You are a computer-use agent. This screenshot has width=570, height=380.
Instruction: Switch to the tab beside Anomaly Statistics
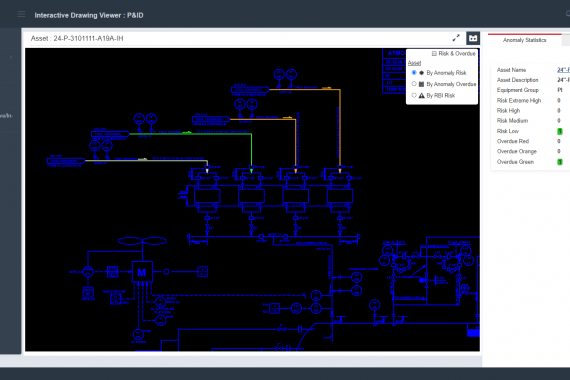click(566, 40)
